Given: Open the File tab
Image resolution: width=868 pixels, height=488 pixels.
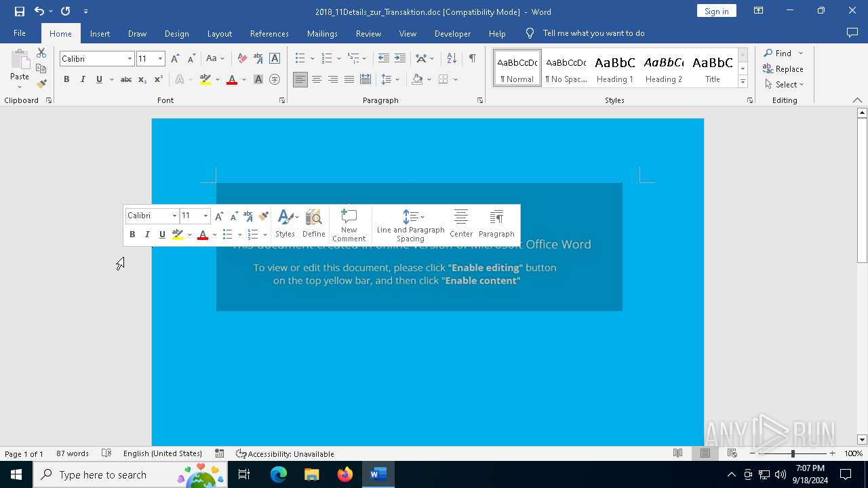Looking at the screenshot, I should click(20, 33).
